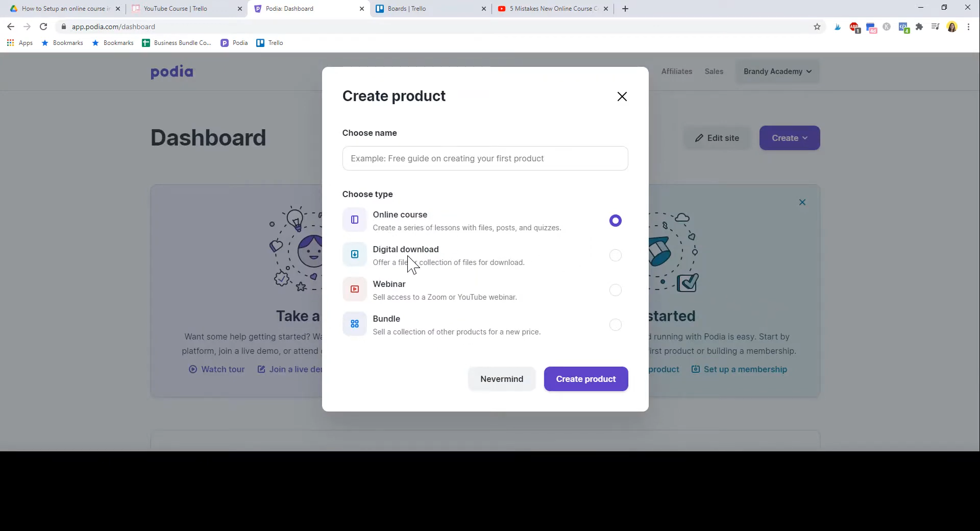980x531 pixels.
Task: Expand the Brandy Academy account dropdown
Action: point(777,71)
